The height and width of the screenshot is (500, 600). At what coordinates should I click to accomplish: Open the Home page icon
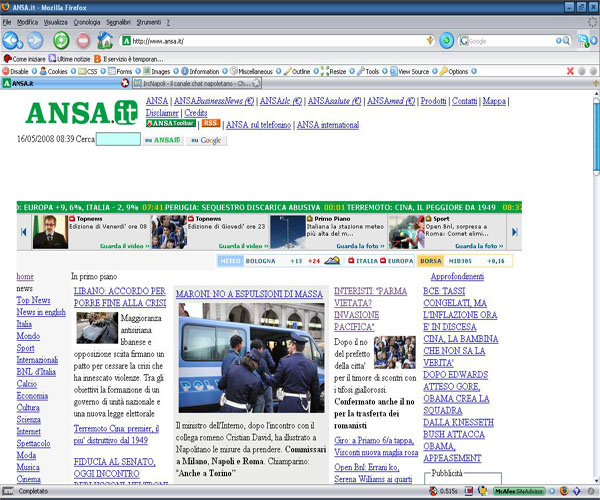(105, 40)
